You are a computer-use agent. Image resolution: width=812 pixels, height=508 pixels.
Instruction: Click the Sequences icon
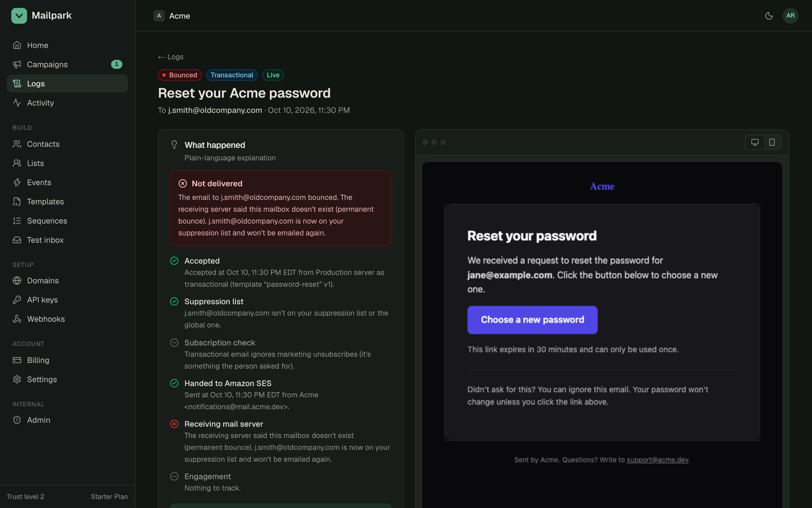tap(17, 221)
